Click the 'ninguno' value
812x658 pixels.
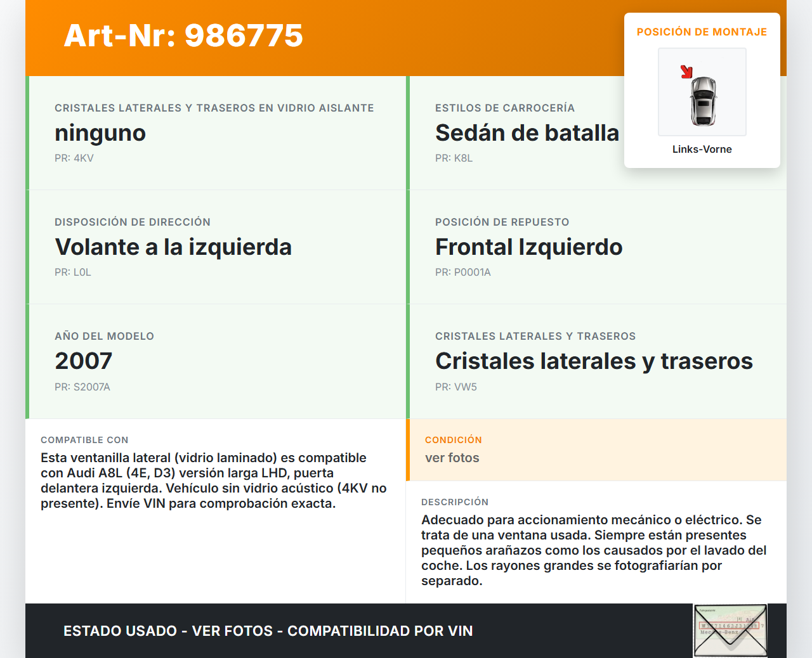click(x=100, y=133)
